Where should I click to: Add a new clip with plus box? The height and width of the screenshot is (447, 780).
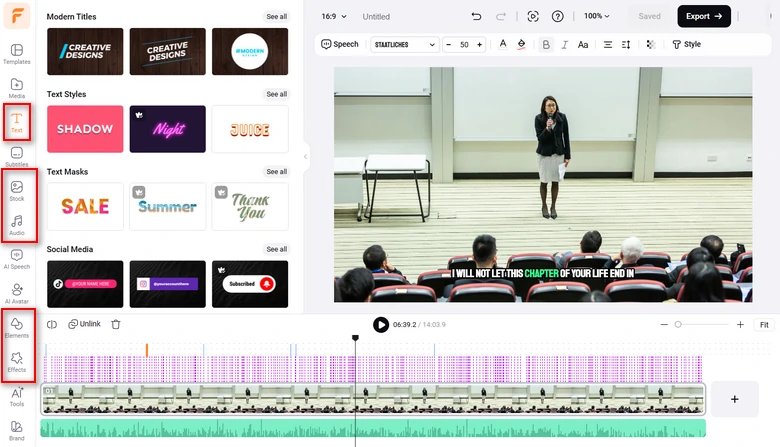pyautogui.click(x=735, y=399)
